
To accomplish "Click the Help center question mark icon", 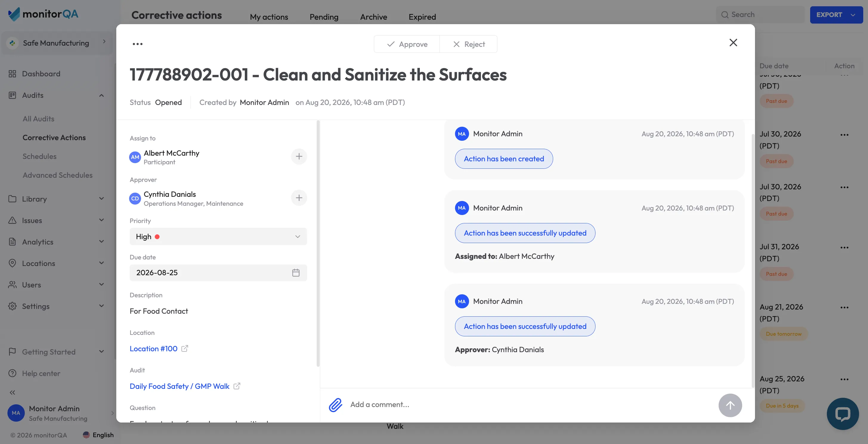I will coord(13,373).
